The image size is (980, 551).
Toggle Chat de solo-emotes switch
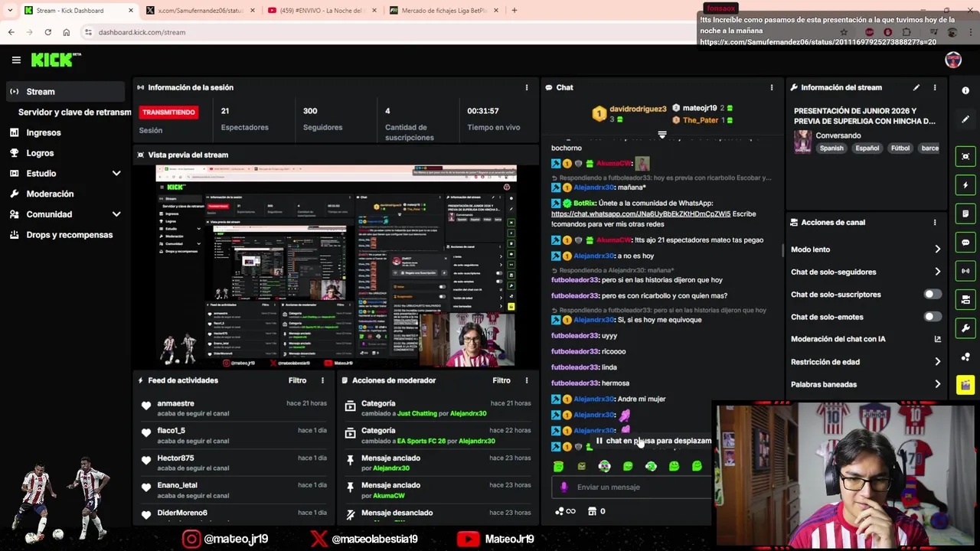point(932,317)
